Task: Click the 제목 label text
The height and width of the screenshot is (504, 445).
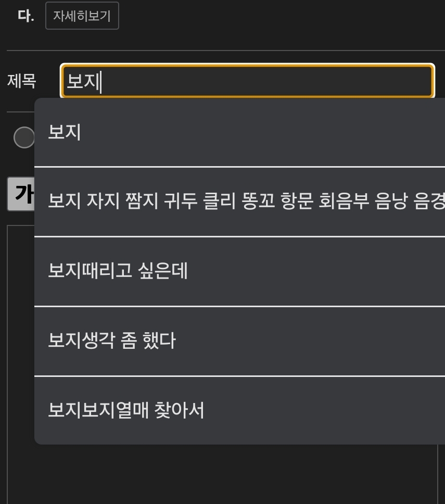Action: point(21,81)
